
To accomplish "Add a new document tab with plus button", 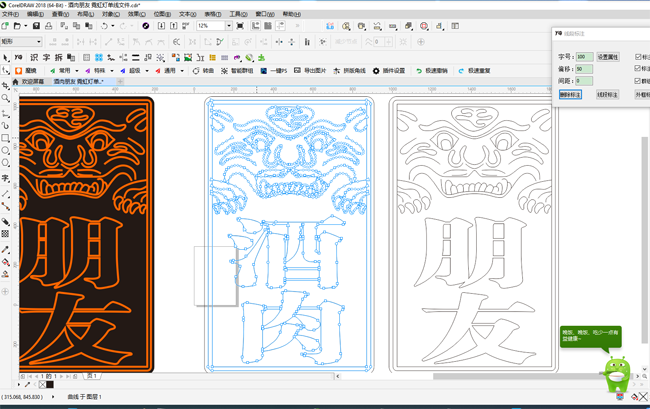I will click(x=120, y=82).
